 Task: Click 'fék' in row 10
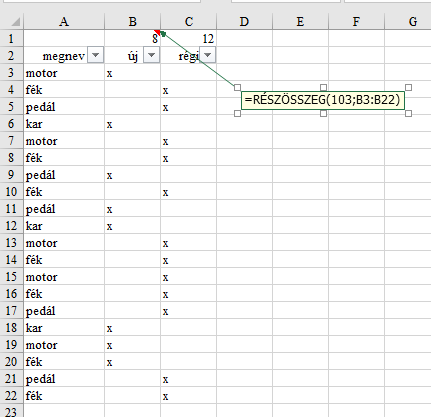(34, 192)
